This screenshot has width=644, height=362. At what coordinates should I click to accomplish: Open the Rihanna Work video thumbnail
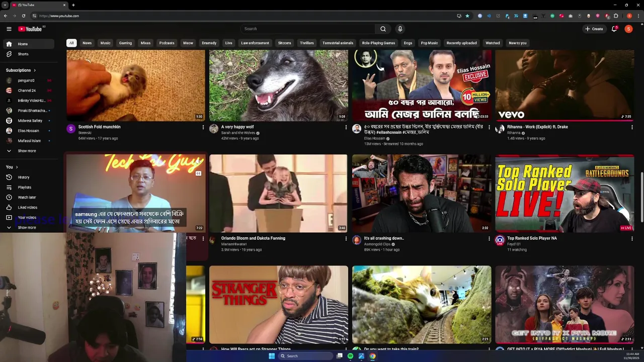point(565,85)
